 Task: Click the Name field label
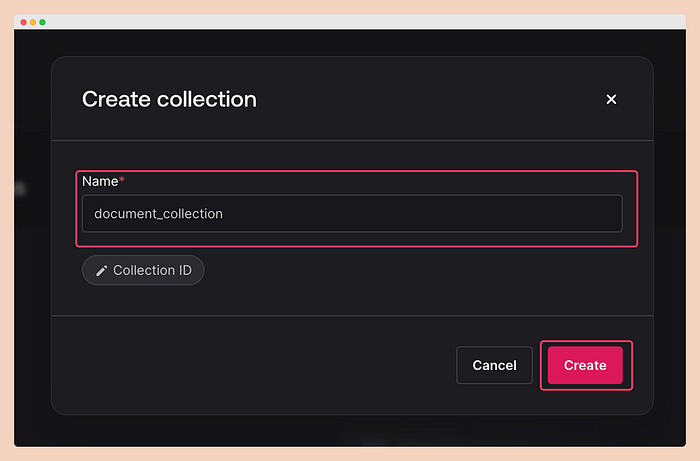(100, 181)
